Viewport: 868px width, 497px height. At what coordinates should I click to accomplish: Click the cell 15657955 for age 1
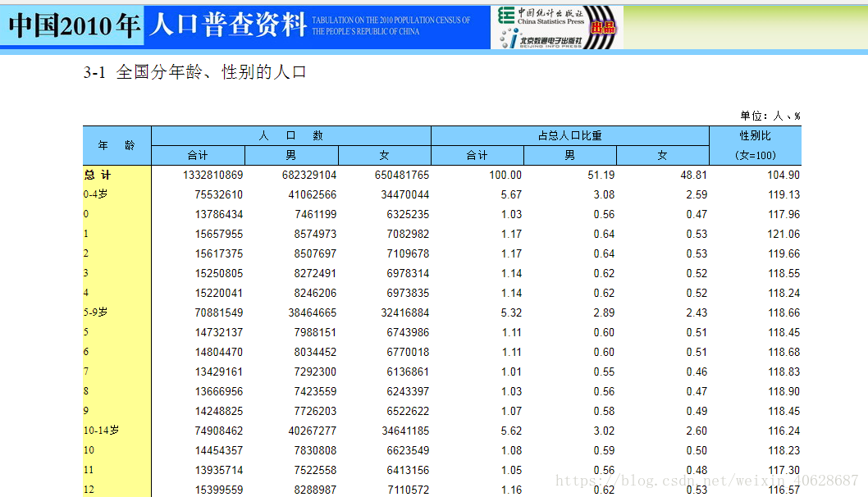click(x=219, y=234)
